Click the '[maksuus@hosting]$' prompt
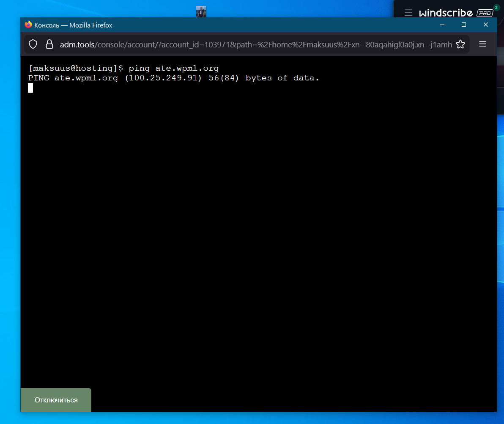 tap(76, 69)
